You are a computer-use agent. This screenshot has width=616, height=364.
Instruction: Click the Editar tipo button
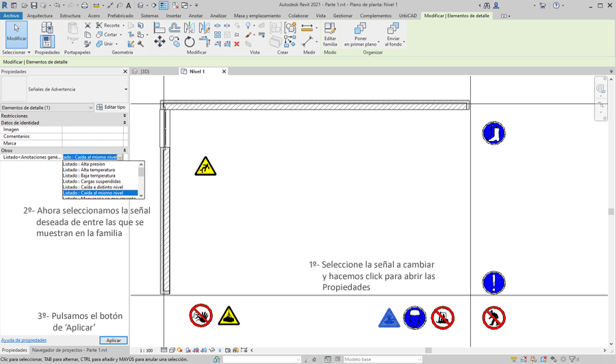[111, 107]
